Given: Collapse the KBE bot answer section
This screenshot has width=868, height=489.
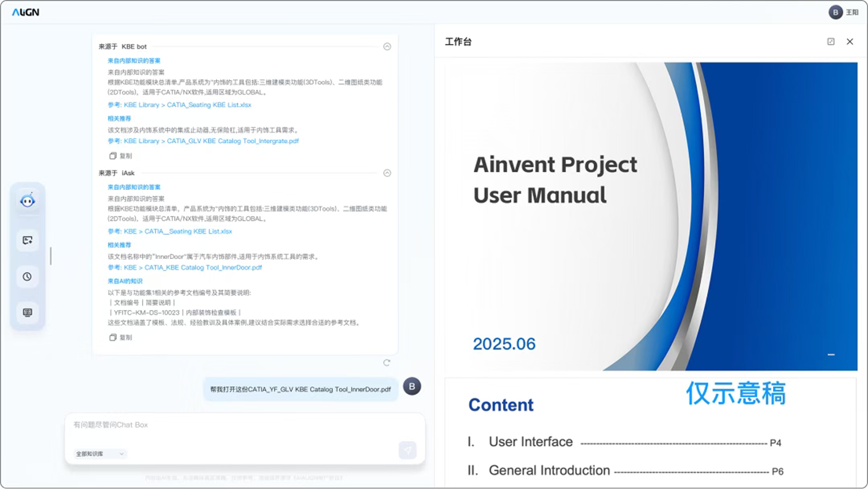Looking at the screenshot, I should (387, 47).
